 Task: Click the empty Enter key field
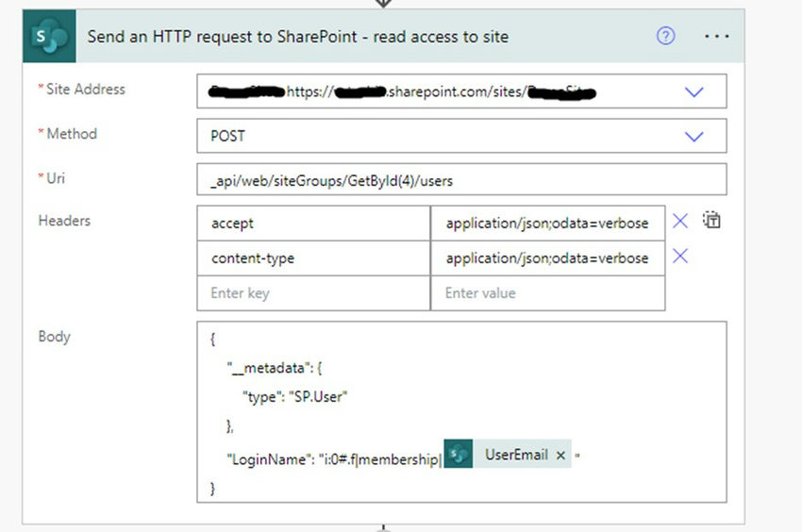[x=313, y=293]
